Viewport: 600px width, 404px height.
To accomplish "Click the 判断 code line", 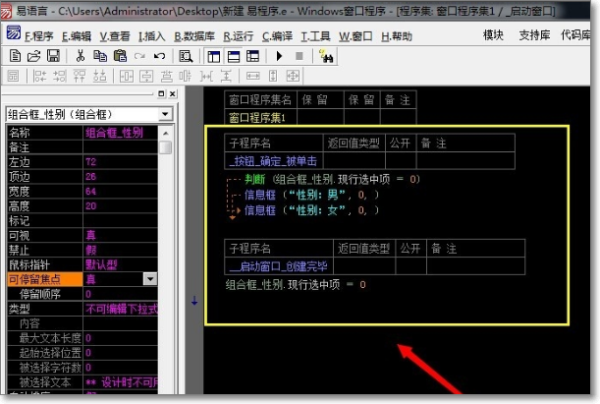I will click(x=332, y=179).
